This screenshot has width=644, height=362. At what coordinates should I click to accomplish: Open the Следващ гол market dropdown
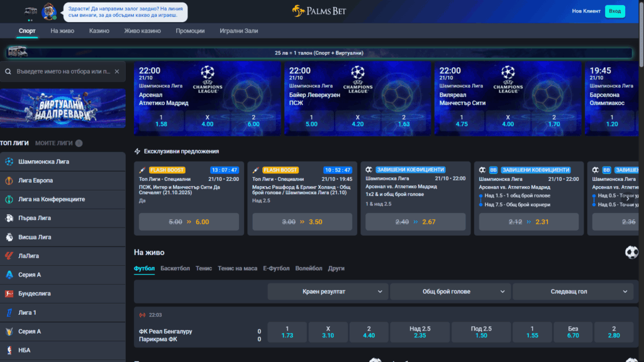pyautogui.click(x=572, y=292)
